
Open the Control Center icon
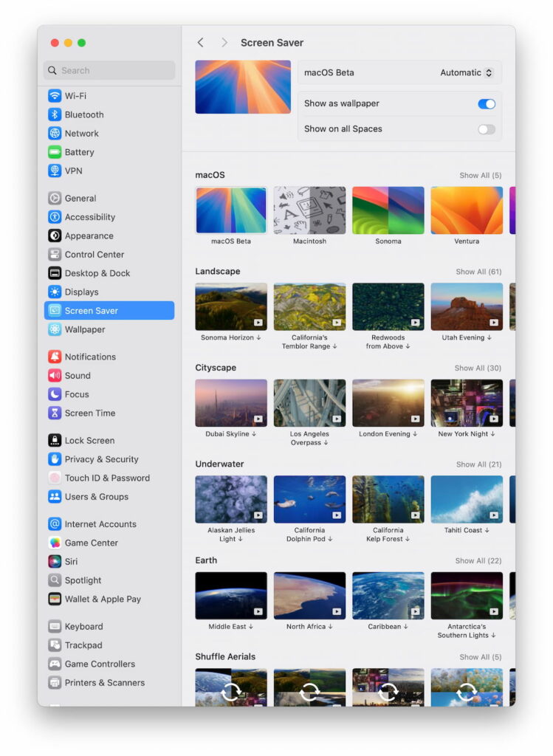pyautogui.click(x=55, y=254)
